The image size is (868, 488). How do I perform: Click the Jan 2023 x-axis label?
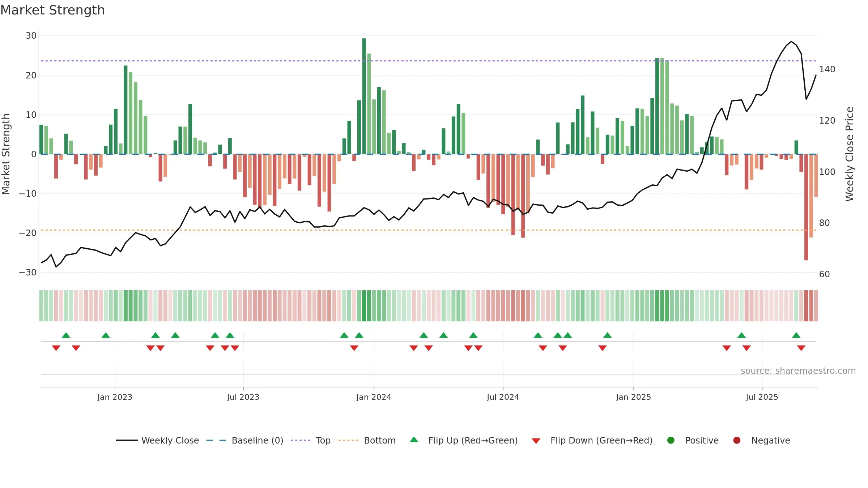[x=115, y=397]
